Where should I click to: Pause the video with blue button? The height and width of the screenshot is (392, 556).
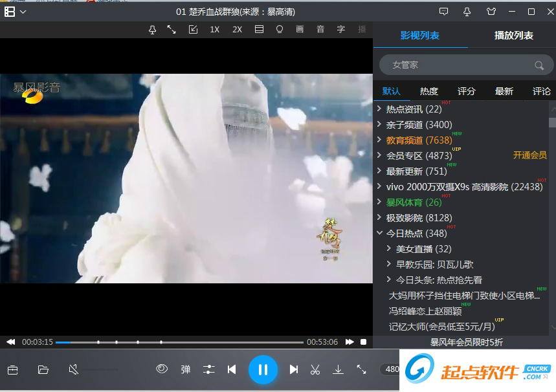point(263,369)
